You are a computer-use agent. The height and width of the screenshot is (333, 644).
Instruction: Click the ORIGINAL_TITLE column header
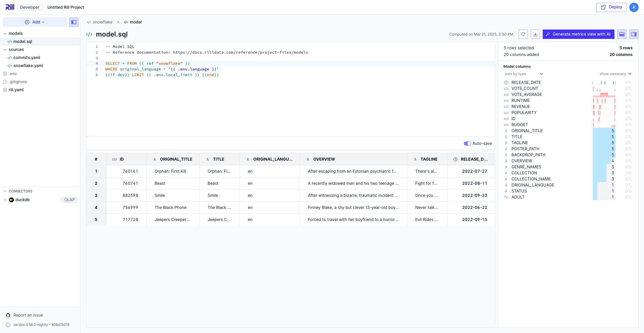pyautogui.click(x=176, y=159)
